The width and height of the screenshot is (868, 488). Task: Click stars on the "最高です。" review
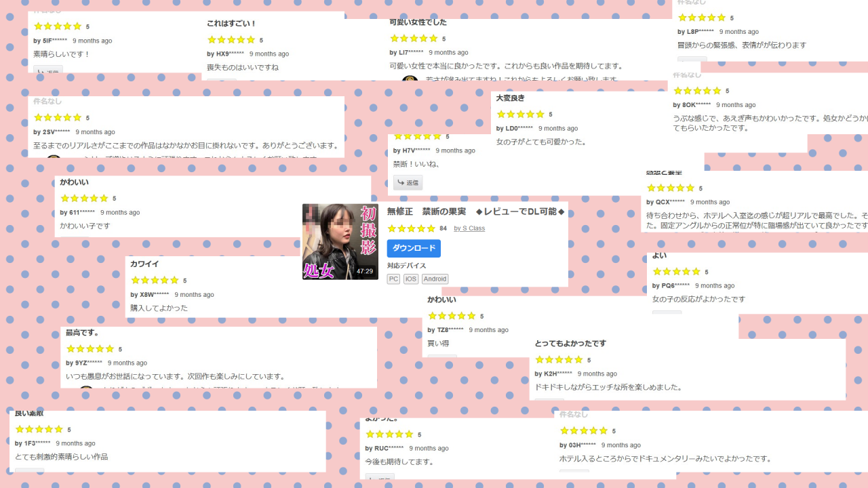(90, 349)
